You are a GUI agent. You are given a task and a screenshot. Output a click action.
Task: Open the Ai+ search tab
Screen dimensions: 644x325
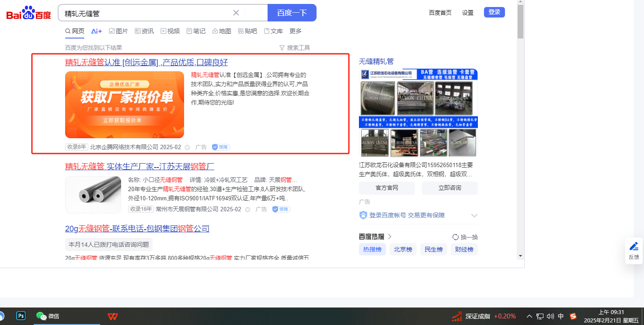[x=96, y=31]
